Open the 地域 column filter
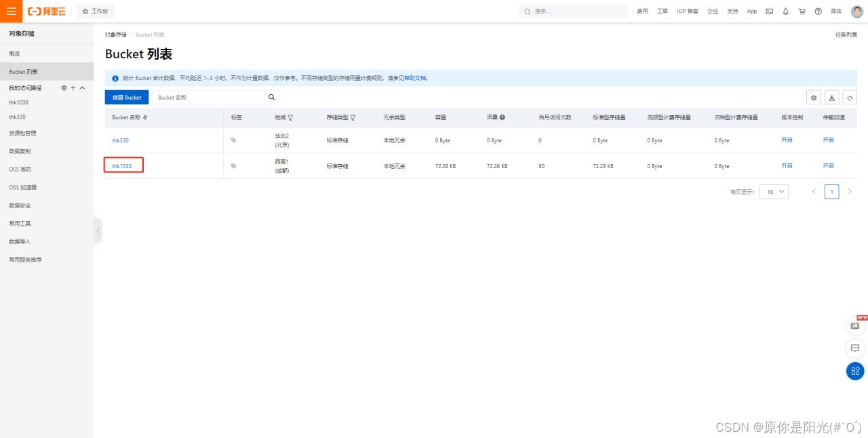 click(x=290, y=117)
